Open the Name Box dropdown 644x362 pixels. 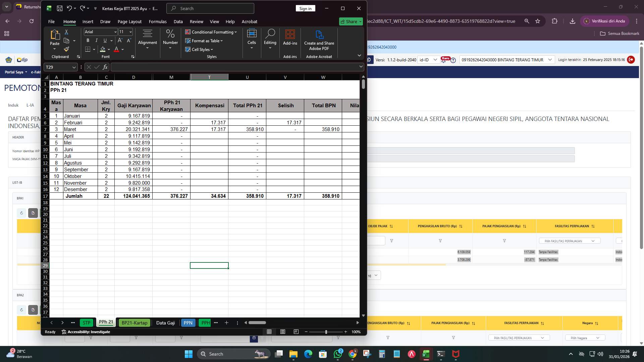coord(74,67)
